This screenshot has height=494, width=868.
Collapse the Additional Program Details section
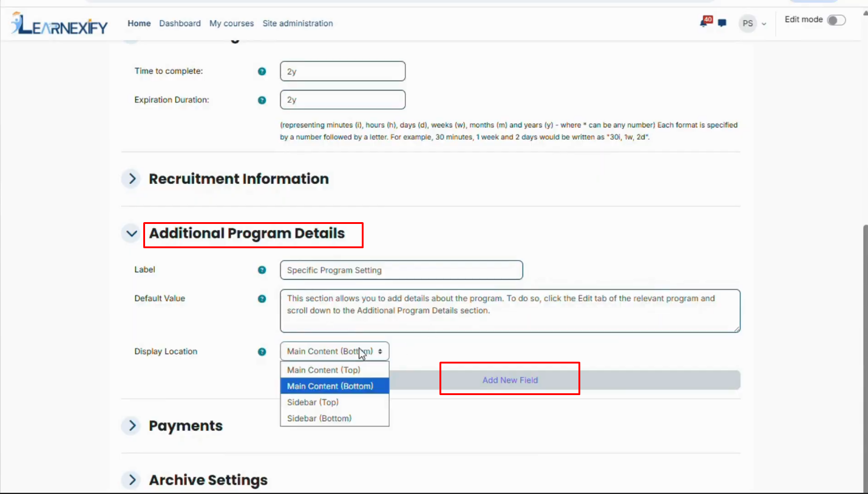click(131, 233)
